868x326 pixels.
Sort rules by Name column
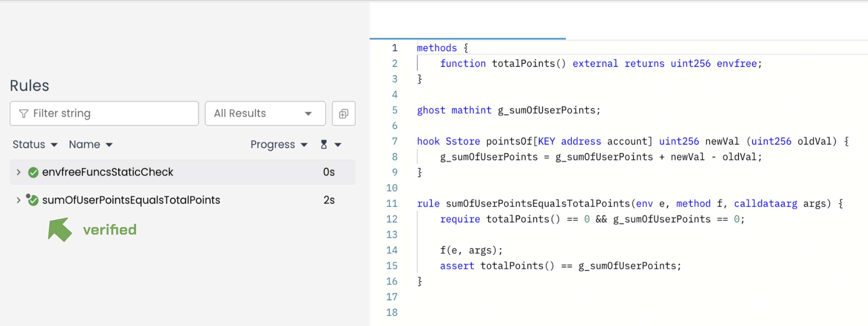pyautogui.click(x=90, y=144)
